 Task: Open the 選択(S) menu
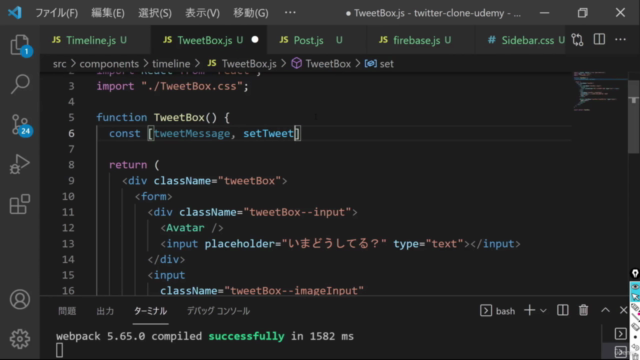coord(155,13)
